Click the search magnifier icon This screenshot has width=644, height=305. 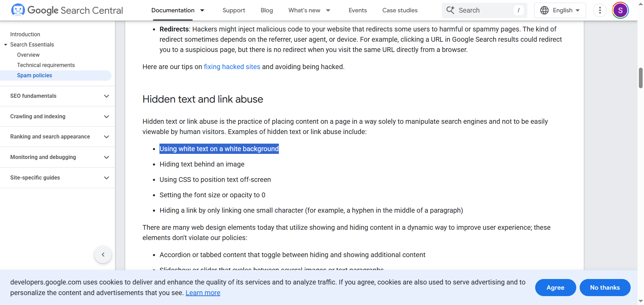[x=450, y=10]
